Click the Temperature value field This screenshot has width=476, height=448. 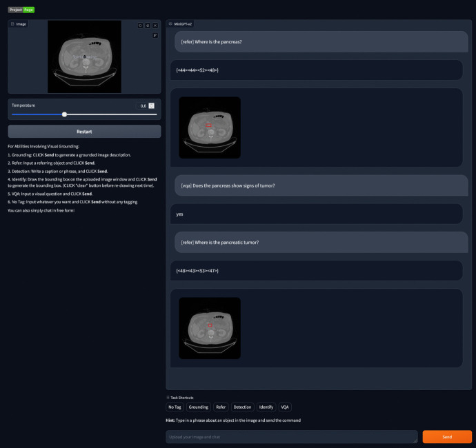pyautogui.click(x=142, y=106)
